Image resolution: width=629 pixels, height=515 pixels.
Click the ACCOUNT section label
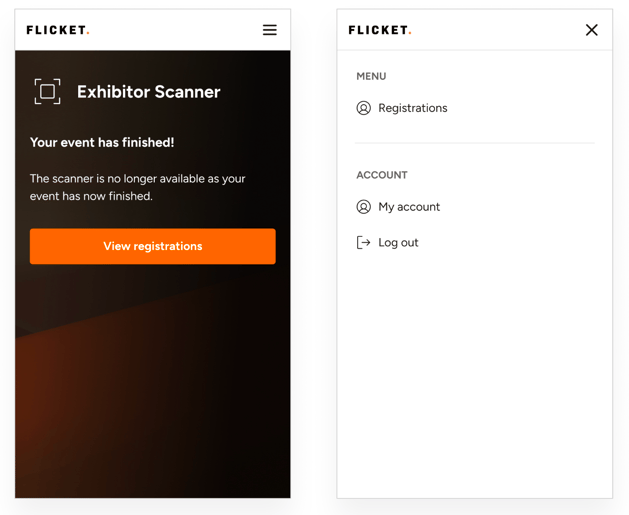pos(382,175)
